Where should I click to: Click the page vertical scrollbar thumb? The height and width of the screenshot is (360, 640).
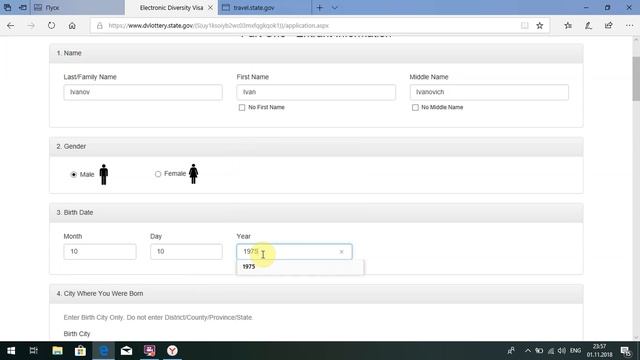tap(636, 78)
